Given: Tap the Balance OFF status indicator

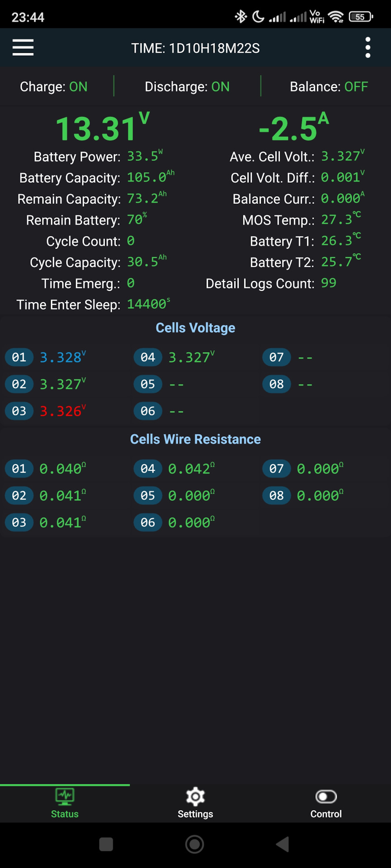Looking at the screenshot, I should (329, 86).
